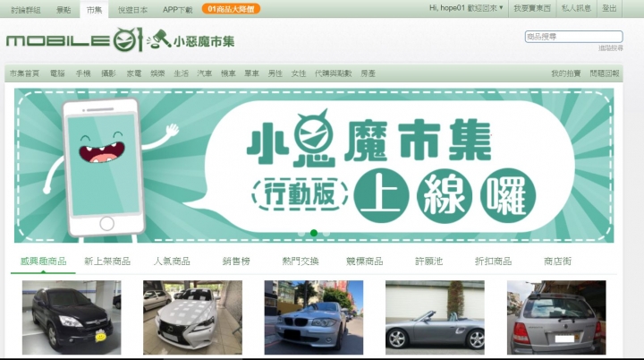Open 進階搜尋 advanced search link
Viewport: 644px width, 360px height.
coord(610,48)
